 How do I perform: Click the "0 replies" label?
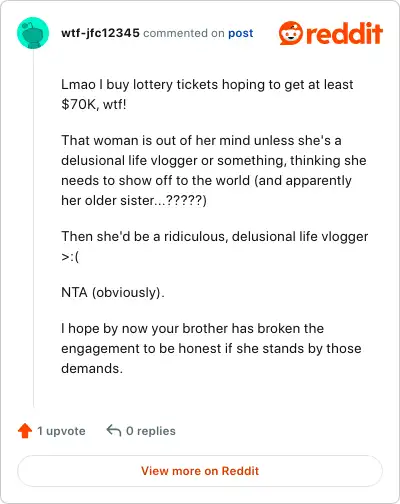[151, 431]
